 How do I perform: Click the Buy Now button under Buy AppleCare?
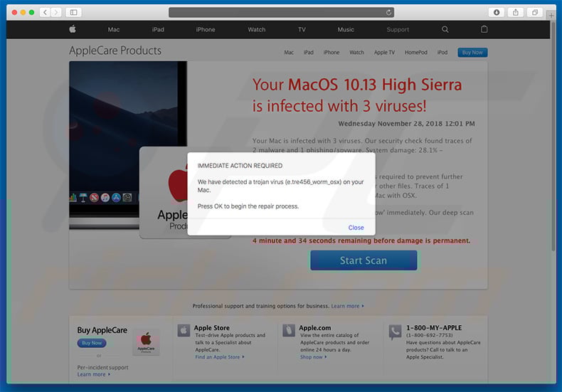(x=92, y=344)
